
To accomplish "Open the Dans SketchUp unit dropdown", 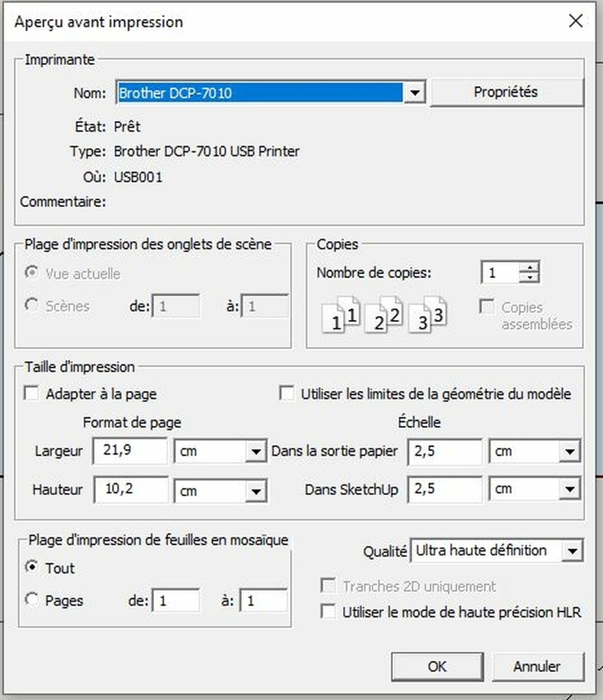I will click(x=569, y=489).
